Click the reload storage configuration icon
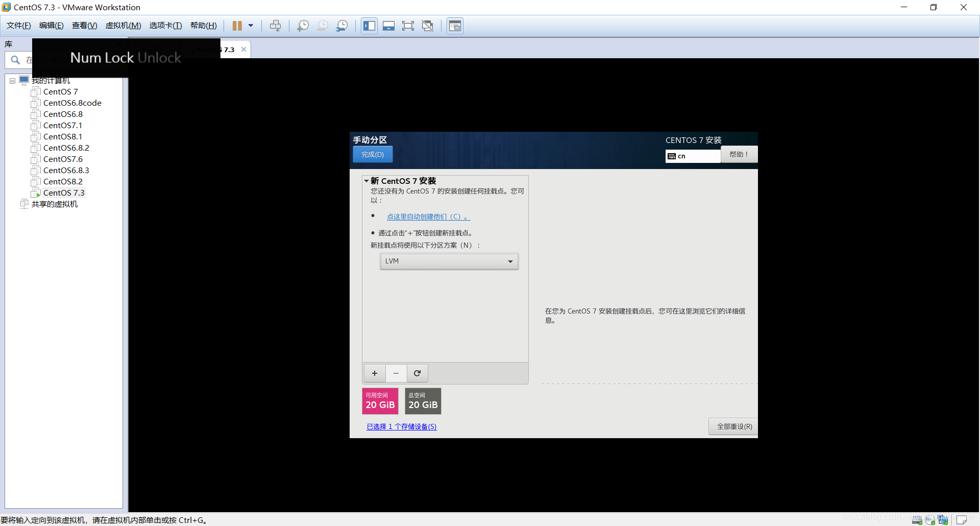 (x=417, y=373)
